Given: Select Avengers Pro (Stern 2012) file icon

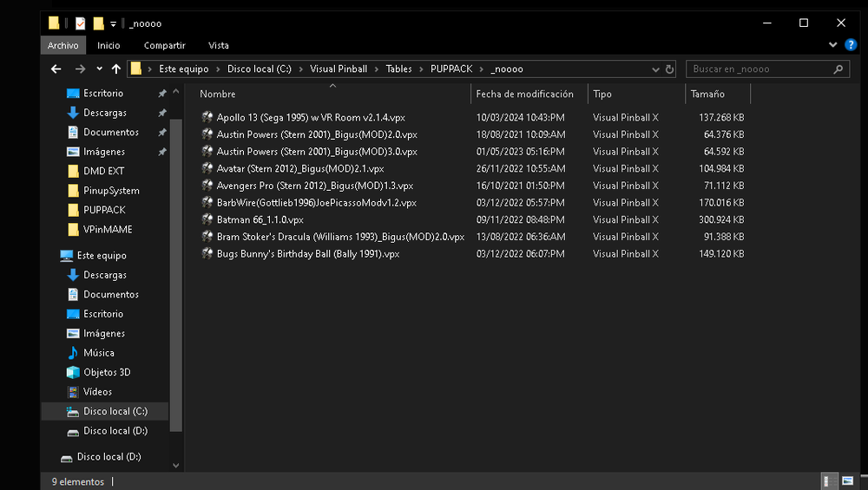Looking at the screenshot, I should [x=207, y=186].
